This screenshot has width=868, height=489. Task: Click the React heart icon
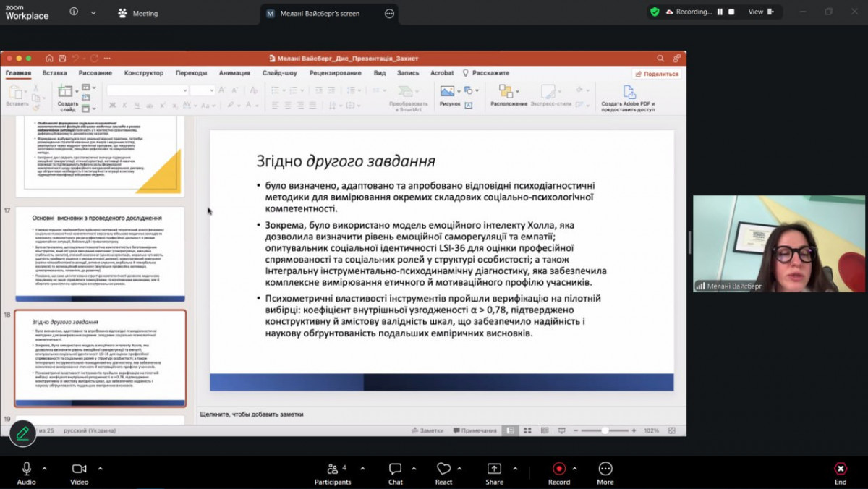(x=443, y=469)
